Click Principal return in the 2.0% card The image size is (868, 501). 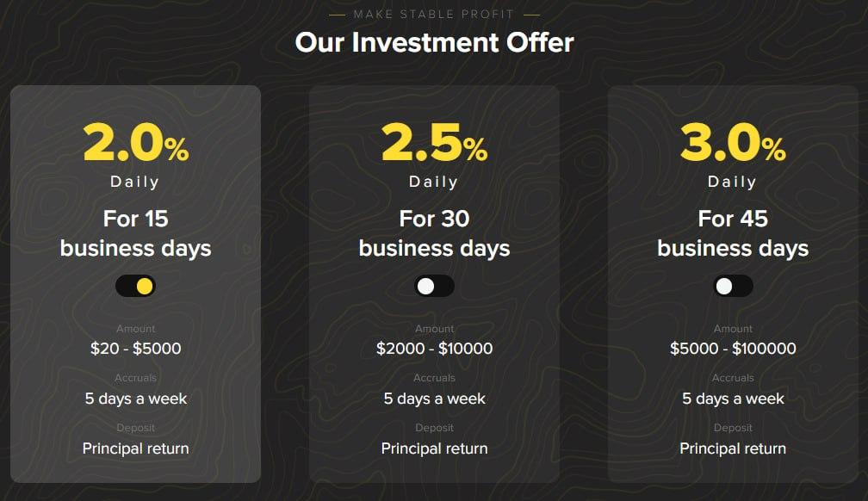pyautogui.click(x=136, y=448)
